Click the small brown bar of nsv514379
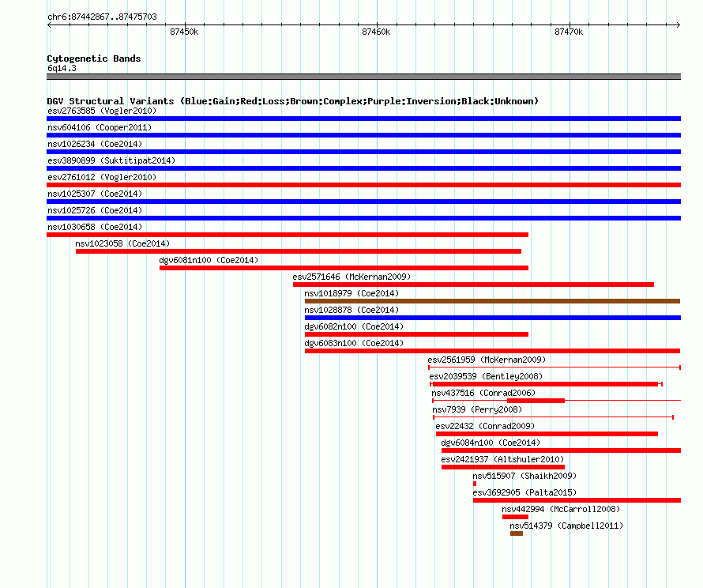This screenshot has height=588, width=703. click(517, 533)
